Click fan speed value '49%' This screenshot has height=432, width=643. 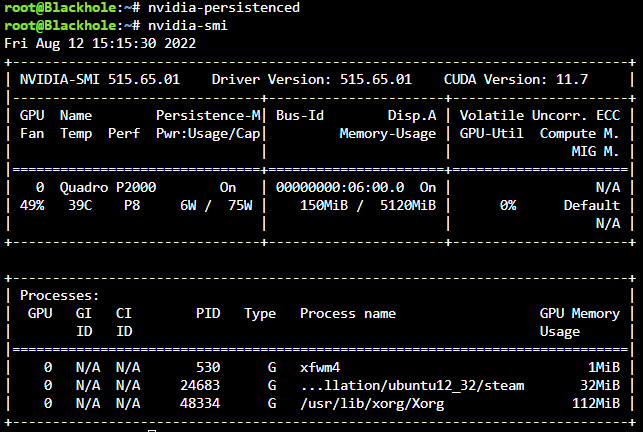coord(32,205)
